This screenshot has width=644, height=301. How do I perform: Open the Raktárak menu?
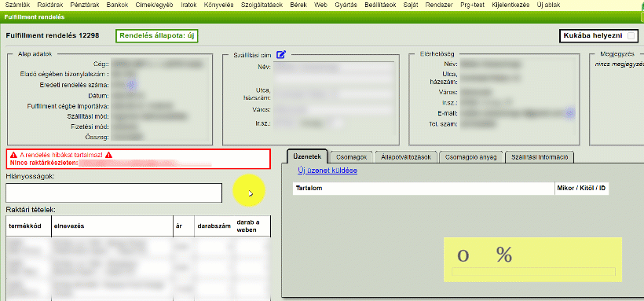click(x=47, y=5)
